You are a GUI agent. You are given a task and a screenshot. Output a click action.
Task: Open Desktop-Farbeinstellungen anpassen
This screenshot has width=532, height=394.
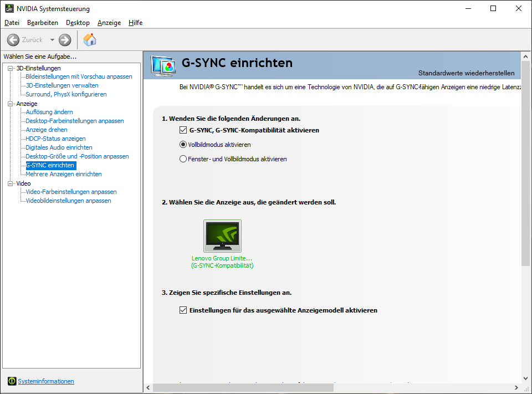[x=75, y=121]
